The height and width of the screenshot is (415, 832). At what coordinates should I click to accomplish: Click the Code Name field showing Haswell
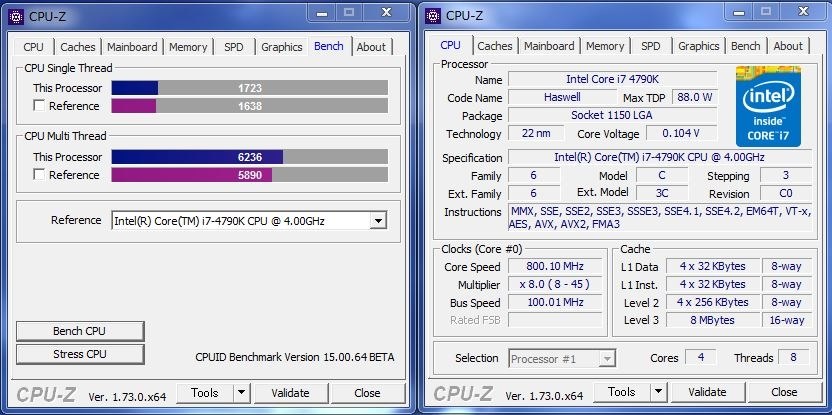(562, 97)
